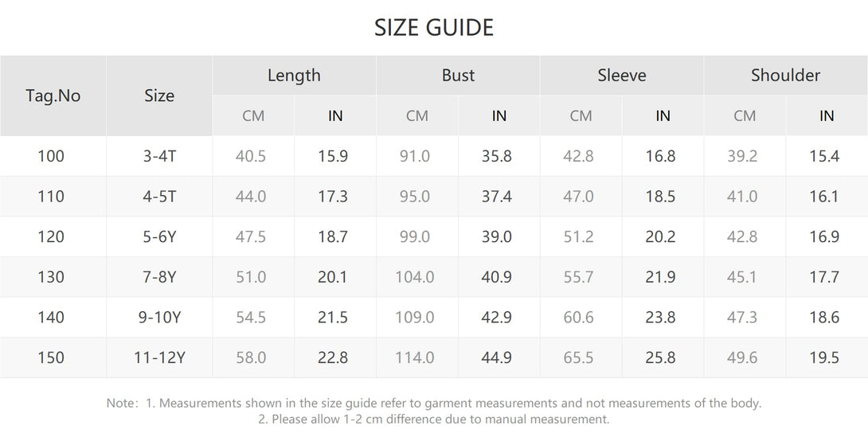The height and width of the screenshot is (445, 868).
Task: Select the 11-12Y size cell
Action: (x=159, y=357)
